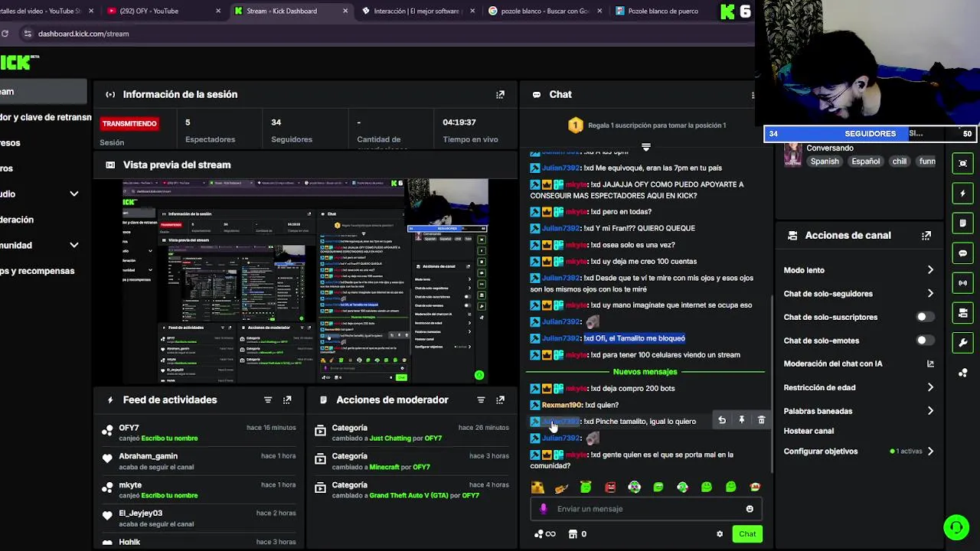
Task: Insert the red angry face emote
Action: [x=610, y=487]
